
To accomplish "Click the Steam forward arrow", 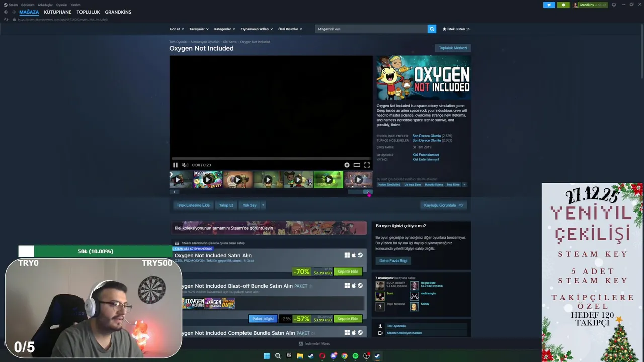I will pyautogui.click(x=13, y=12).
